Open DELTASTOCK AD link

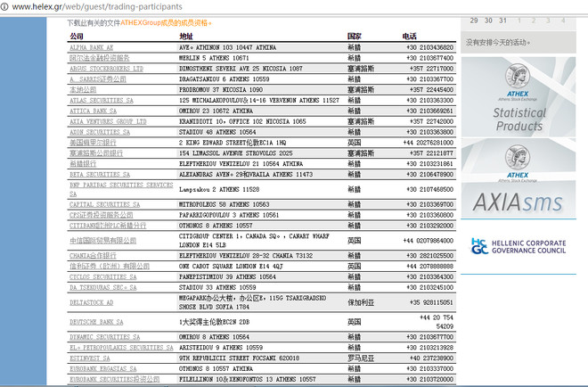pyautogui.click(x=91, y=302)
